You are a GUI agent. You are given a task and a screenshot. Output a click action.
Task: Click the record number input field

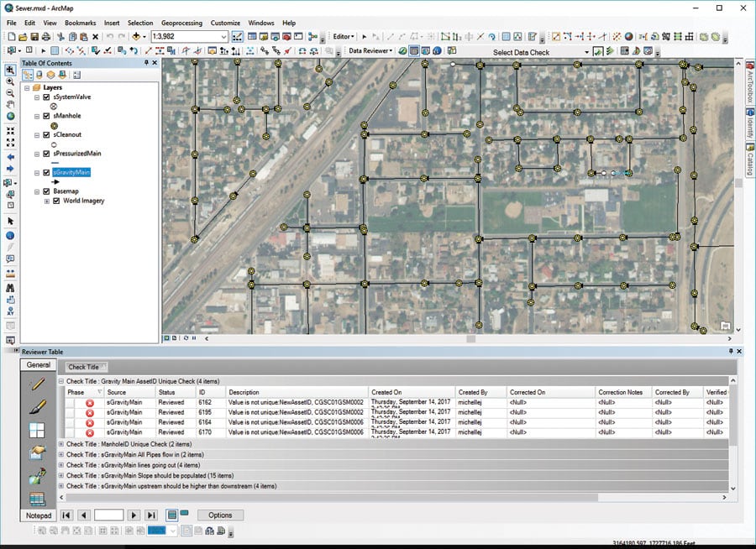(x=108, y=515)
